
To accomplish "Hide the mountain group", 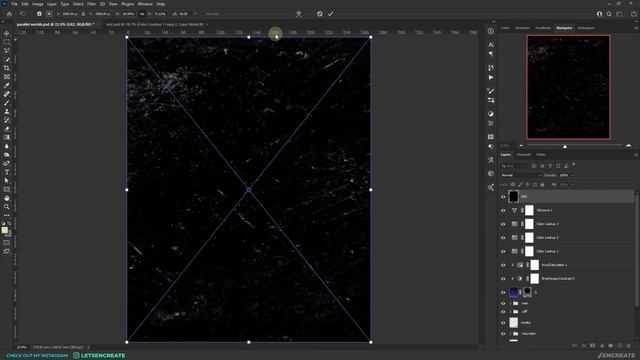I will click(x=503, y=334).
